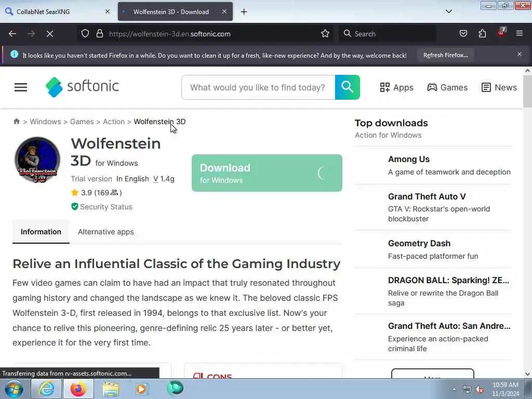Viewport: 532px width, 399px height.
Task: Open Windows Explorer folder icon
Action: coord(111,389)
